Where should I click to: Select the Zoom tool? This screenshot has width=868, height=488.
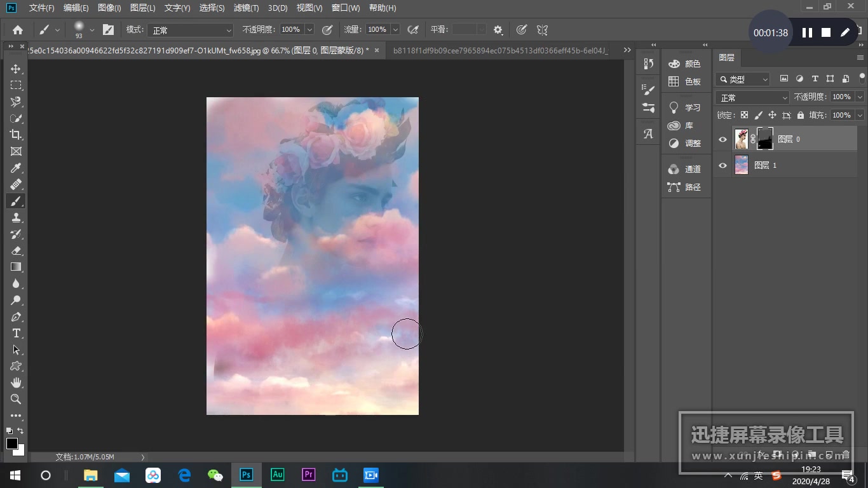point(16,399)
